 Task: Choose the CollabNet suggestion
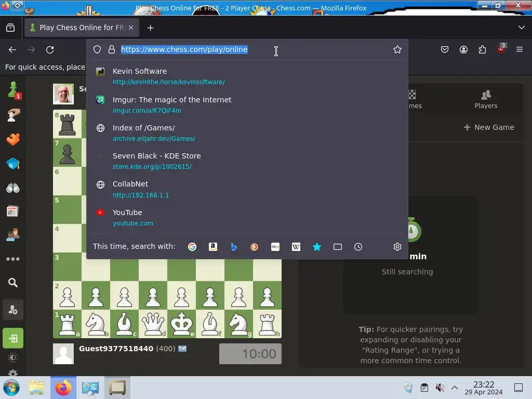[247, 189]
